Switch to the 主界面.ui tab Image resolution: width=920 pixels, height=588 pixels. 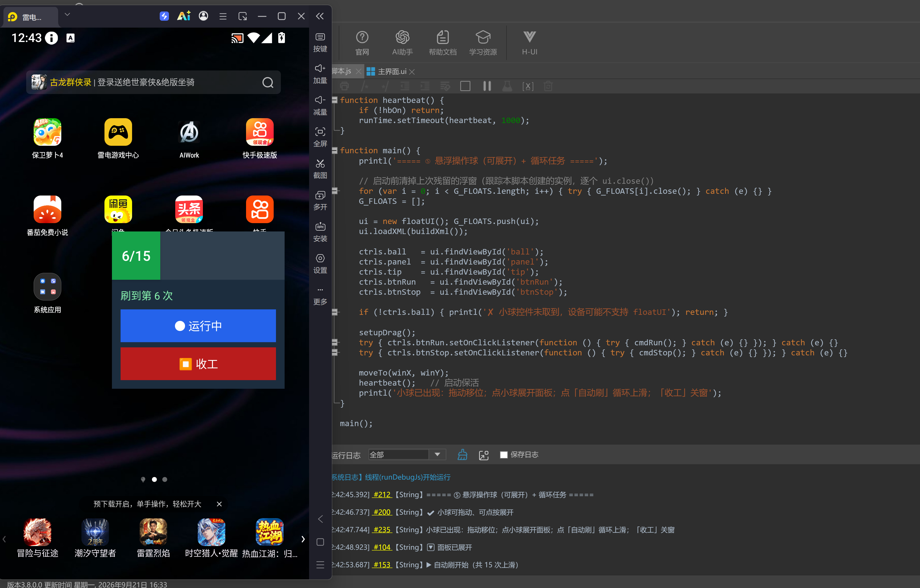pyautogui.click(x=392, y=71)
